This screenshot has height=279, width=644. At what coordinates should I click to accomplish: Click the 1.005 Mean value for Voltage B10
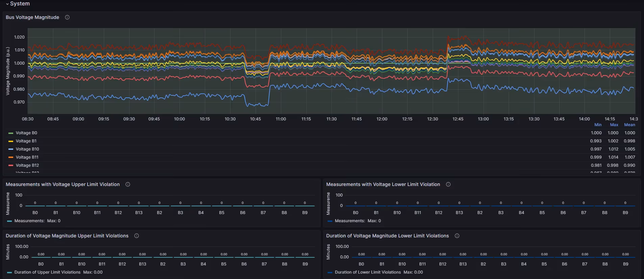point(630,149)
